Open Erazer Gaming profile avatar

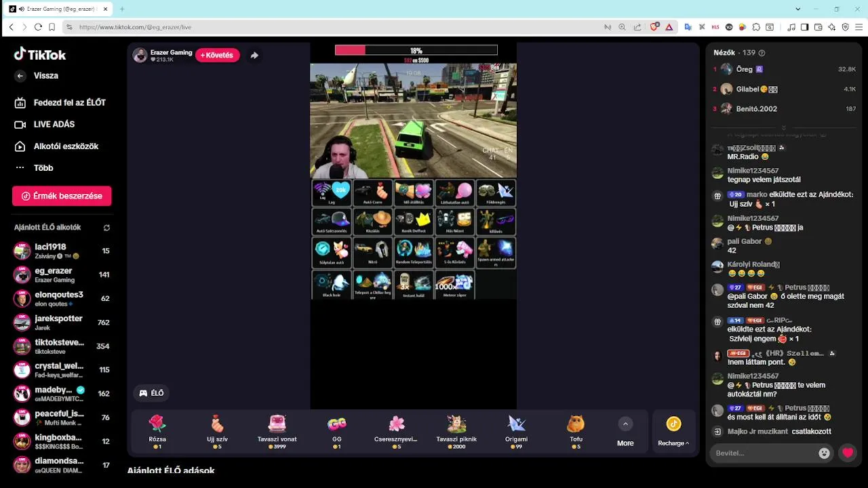[140, 56]
